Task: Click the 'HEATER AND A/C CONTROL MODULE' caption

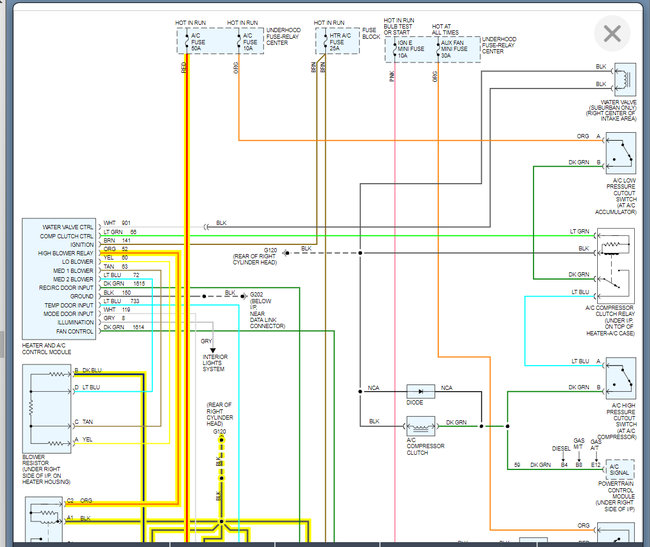Action: tap(46, 349)
